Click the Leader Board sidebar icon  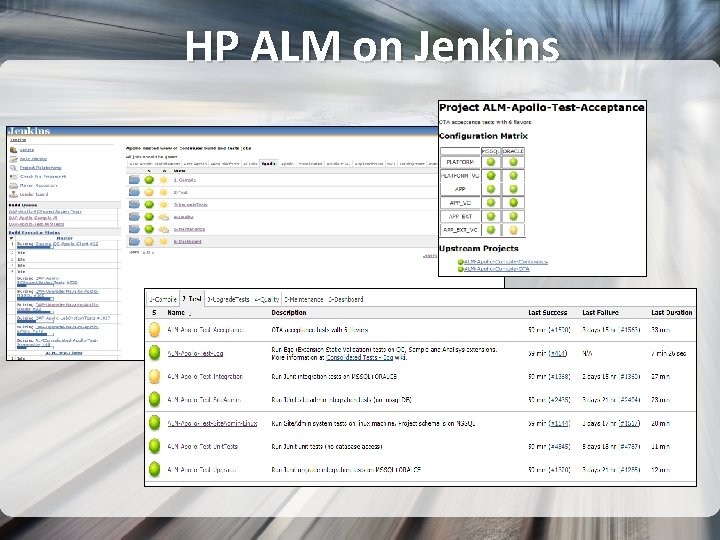point(13,194)
